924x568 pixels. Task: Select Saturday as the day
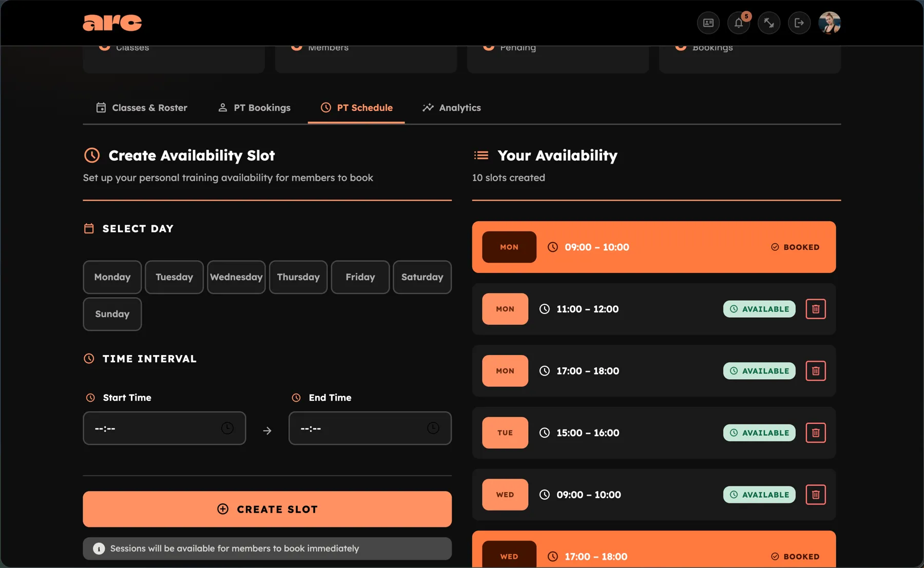click(422, 277)
